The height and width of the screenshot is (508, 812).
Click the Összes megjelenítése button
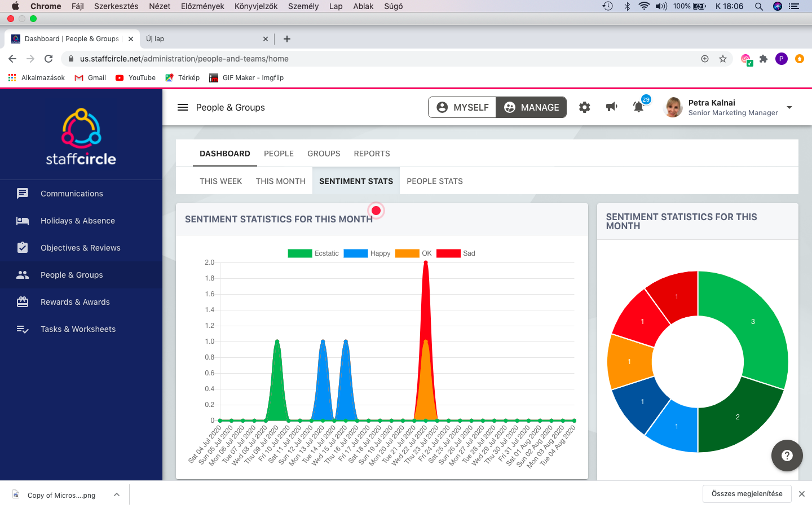pyautogui.click(x=747, y=494)
